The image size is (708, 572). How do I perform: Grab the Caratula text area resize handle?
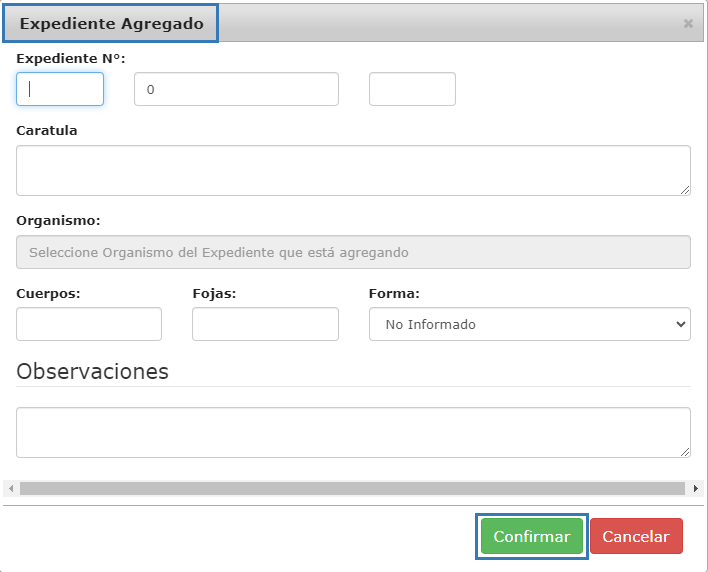(685, 190)
